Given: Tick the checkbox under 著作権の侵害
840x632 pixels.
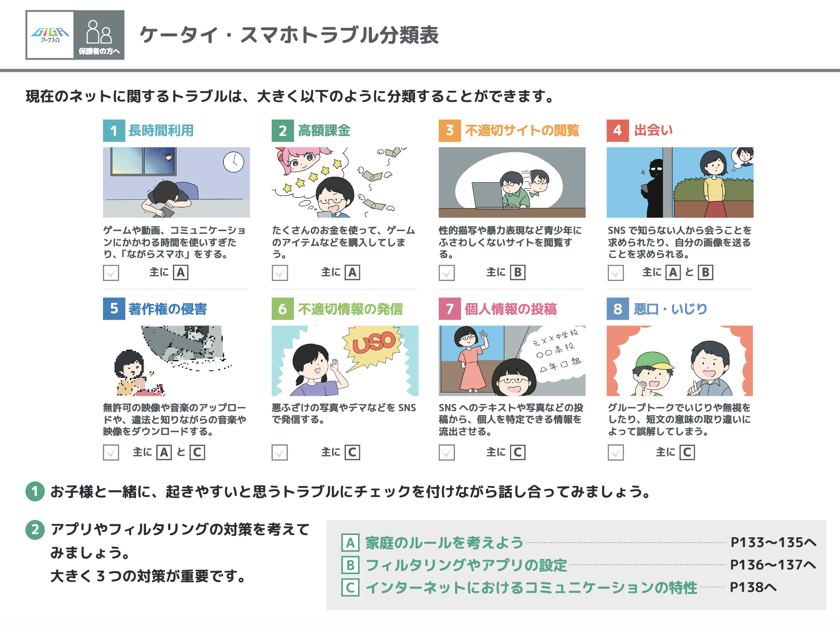Looking at the screenshot, I should (x=111, y=452).
